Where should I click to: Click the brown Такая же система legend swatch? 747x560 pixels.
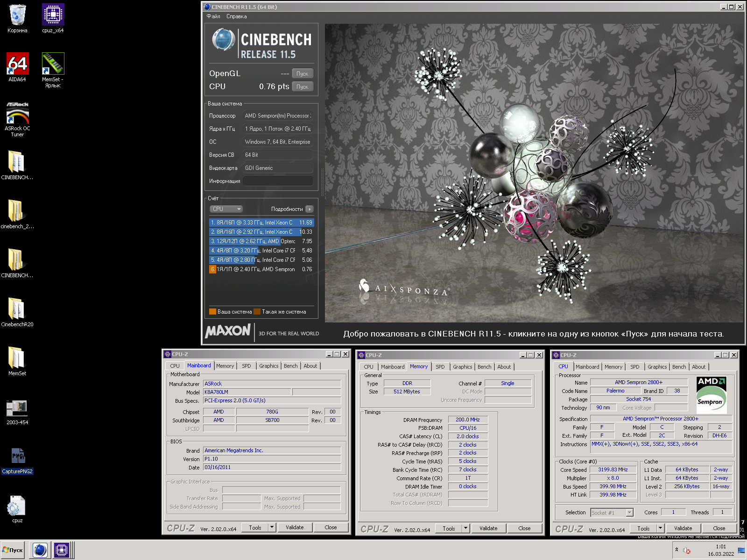[257, 312]
